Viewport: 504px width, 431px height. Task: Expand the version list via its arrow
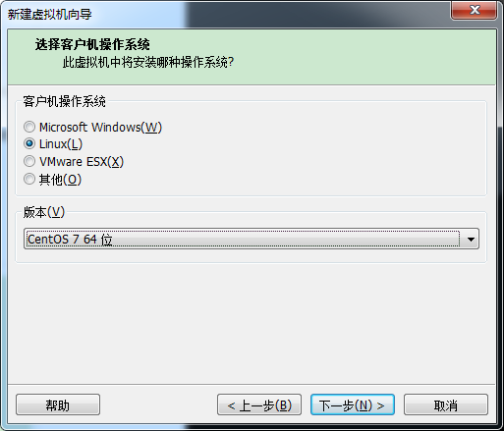point(471,240)
